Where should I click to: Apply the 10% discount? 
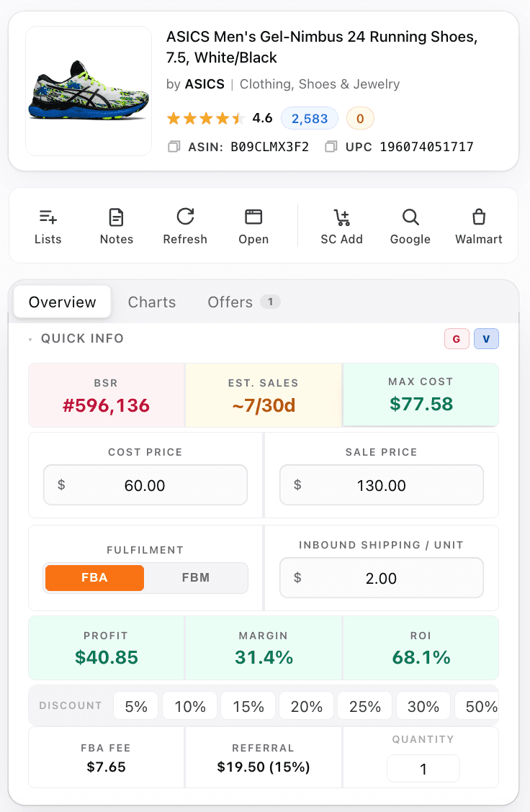click(190, 706)
